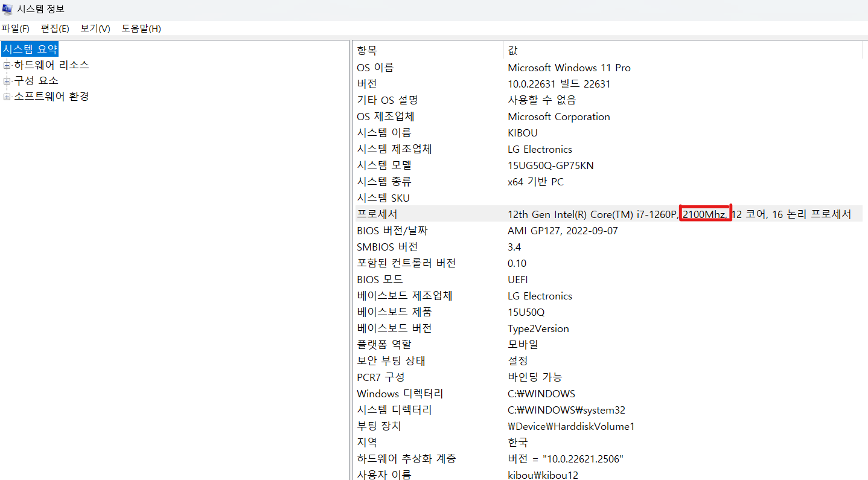Open the 보기(V) menu
Image resolution: width=868 pixels, height=480 pixels.
(x=95, y=28)
